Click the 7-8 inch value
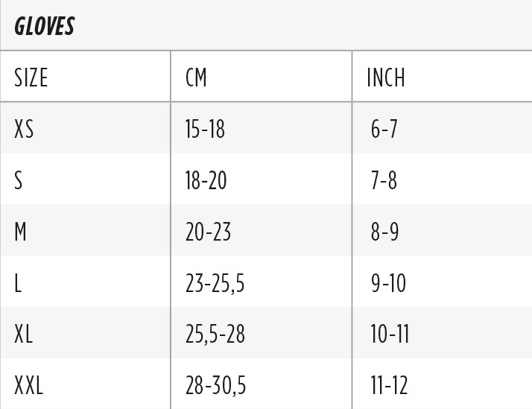 click(x=384, y=180)
